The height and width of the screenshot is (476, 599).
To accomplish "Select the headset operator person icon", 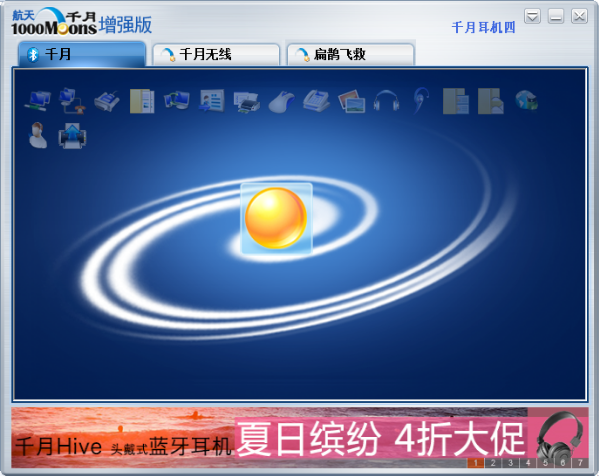I will pyautogui.click(x=37, y=135).
